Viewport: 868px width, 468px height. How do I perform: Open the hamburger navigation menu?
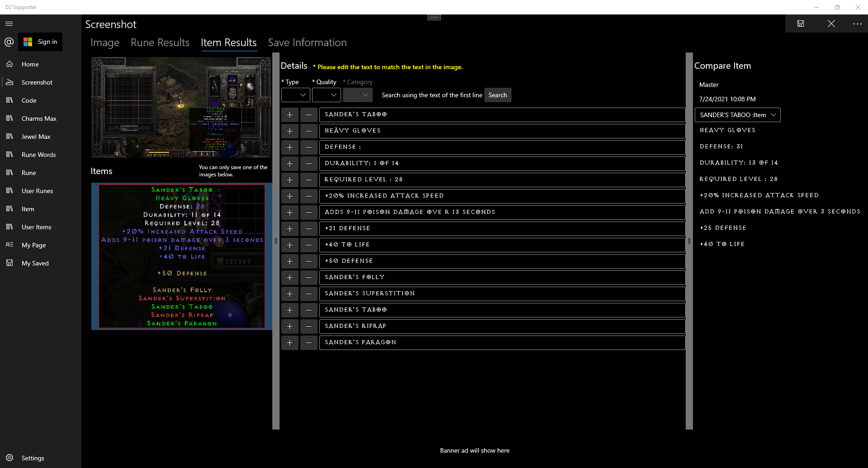pos(9,24)
